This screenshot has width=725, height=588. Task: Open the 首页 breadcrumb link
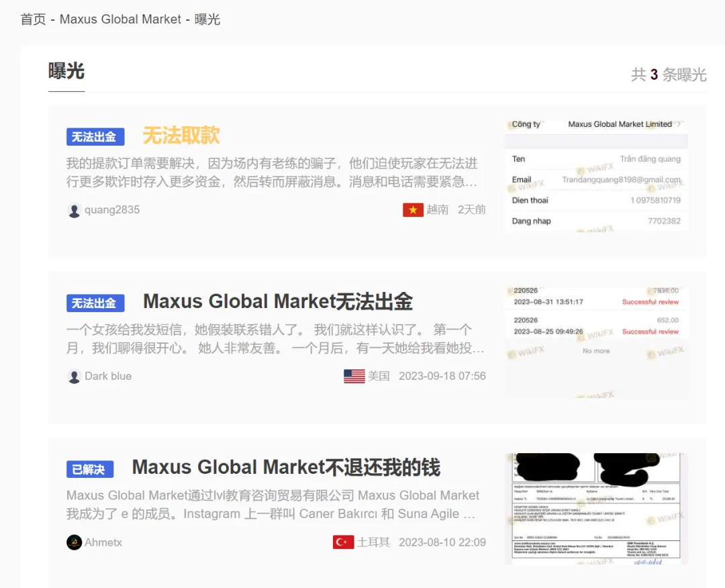coord(34,19)
